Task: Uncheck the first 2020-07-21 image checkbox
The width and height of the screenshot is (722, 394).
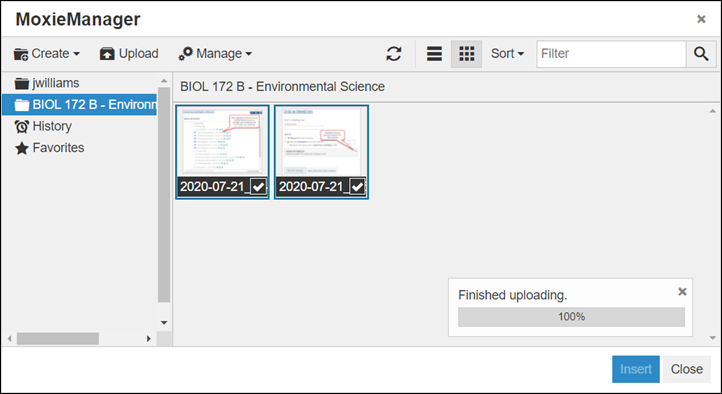Action: pos(258,187)
